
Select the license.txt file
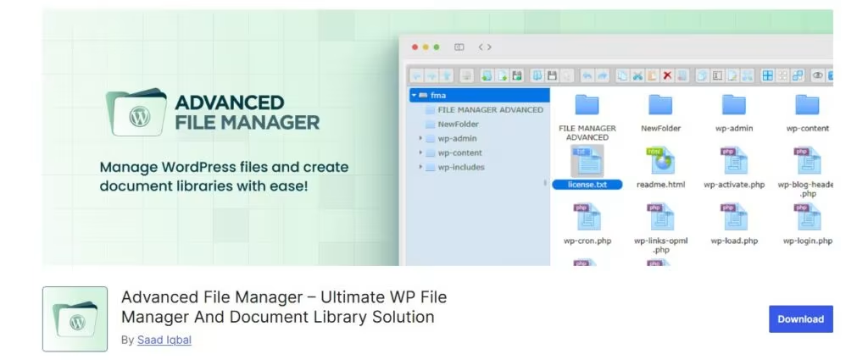(x=587, y=168)
